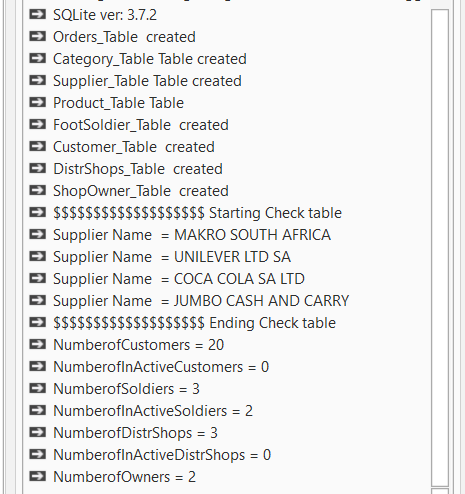Select the Customer_Table created log line

(134, 147)
